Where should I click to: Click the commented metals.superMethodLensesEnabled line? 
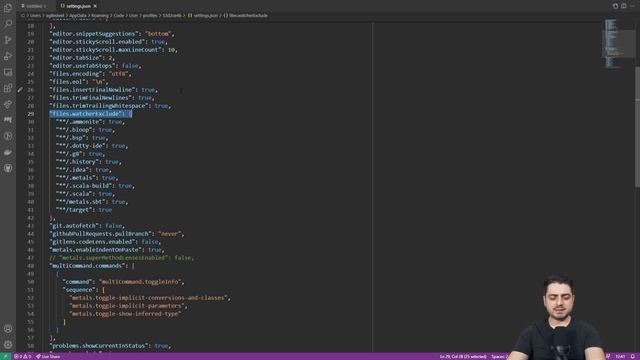122,258
